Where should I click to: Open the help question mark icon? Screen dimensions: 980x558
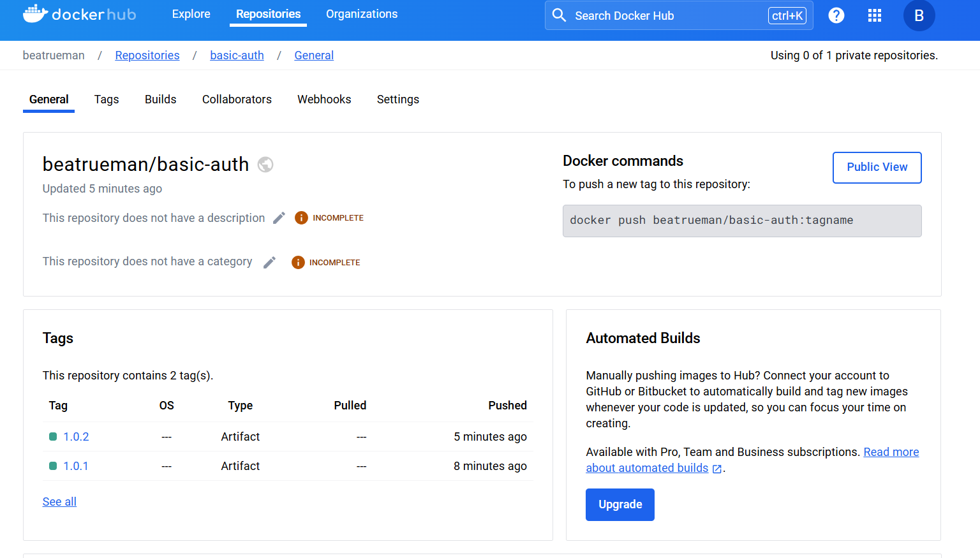(836, 15)
